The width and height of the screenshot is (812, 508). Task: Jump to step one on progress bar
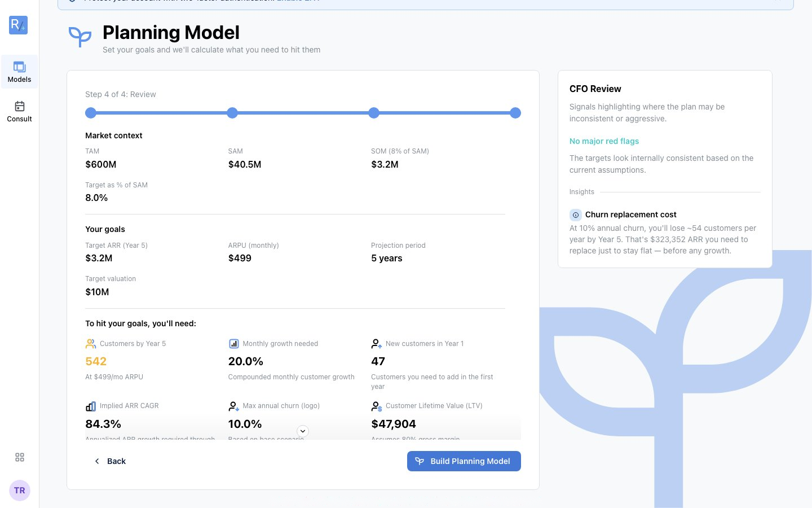click(x=91, y=113)
